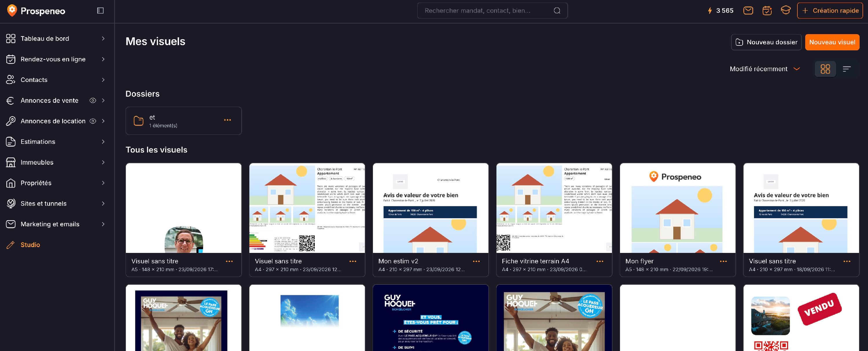Click the Création rapide button

tap(830, 11)
